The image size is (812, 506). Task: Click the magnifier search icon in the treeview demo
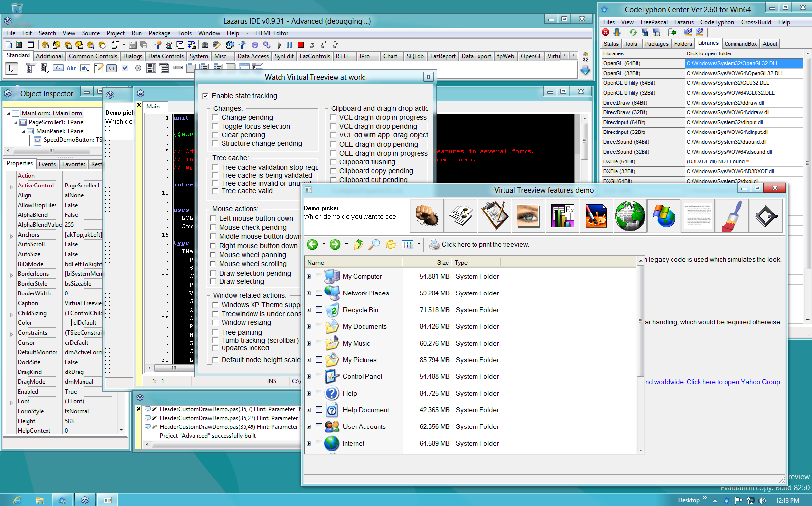[x=374, y=244]
